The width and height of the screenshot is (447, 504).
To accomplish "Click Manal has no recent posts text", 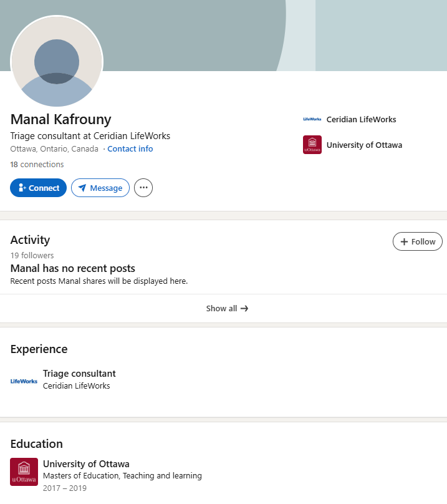I will coord(72,268).
